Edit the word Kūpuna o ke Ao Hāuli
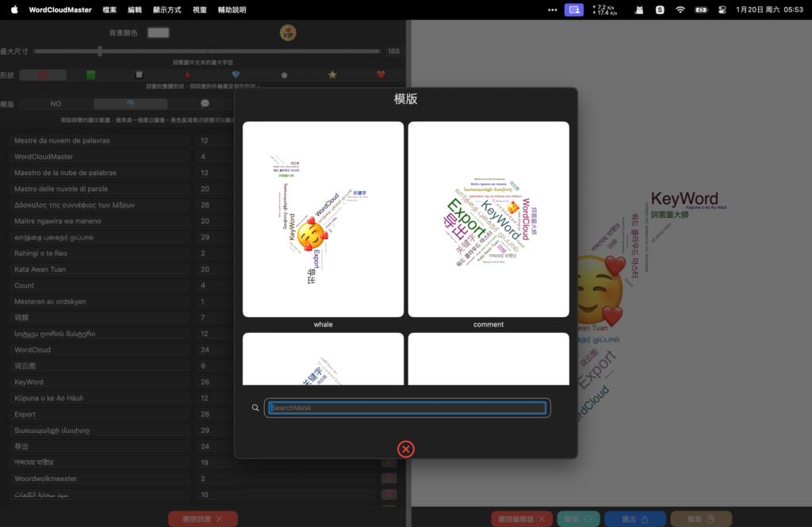 point(99,398)
